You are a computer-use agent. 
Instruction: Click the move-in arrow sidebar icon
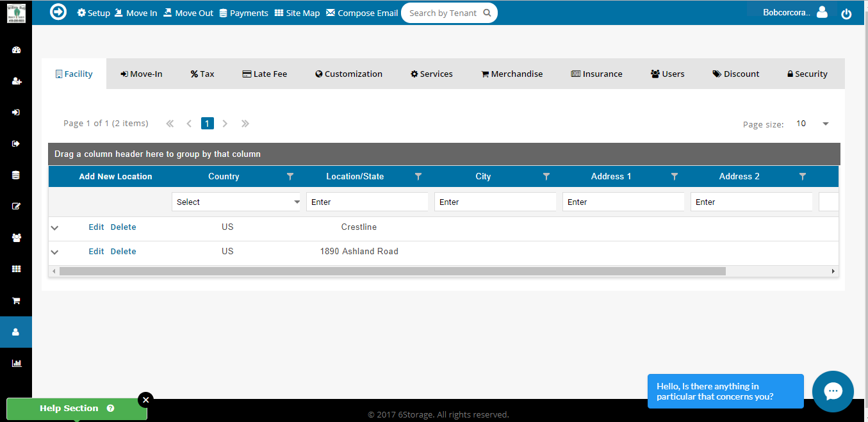(x=16, y=112)
